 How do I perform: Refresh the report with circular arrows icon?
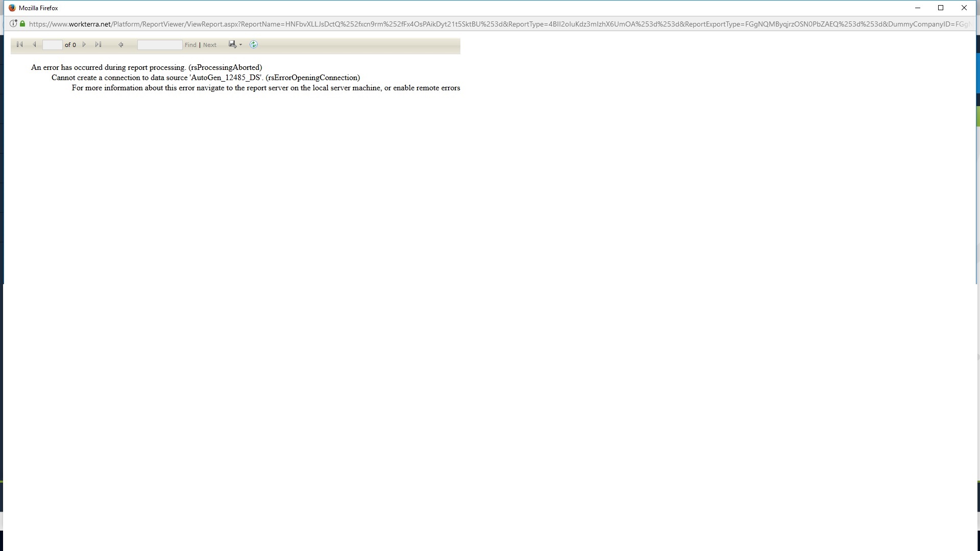(x=254, y=44)
